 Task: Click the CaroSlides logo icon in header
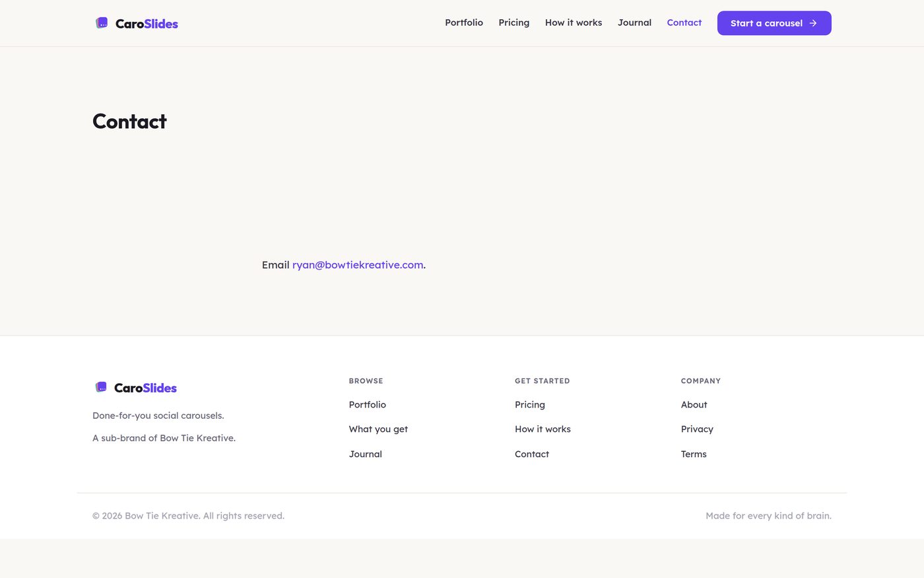coord(102,23)
